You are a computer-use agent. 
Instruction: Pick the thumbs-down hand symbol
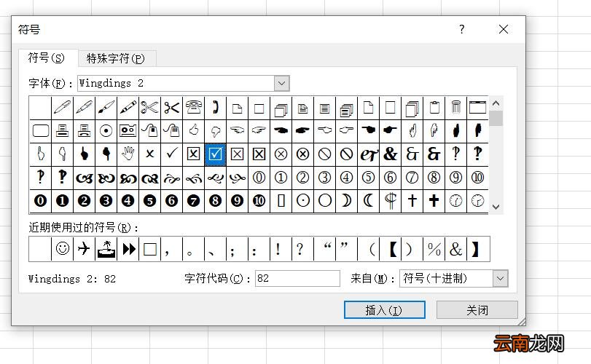click(x=215, y=131)
